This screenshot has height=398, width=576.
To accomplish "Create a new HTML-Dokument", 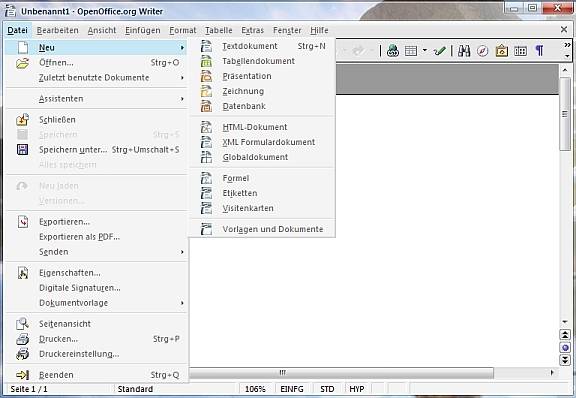I will pos(262,128).
